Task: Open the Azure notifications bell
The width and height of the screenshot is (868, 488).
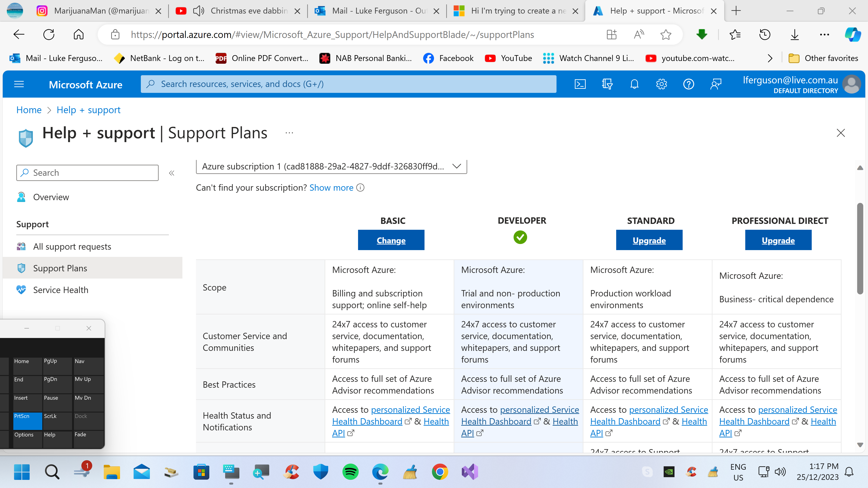Action: (x=634, y=84)
